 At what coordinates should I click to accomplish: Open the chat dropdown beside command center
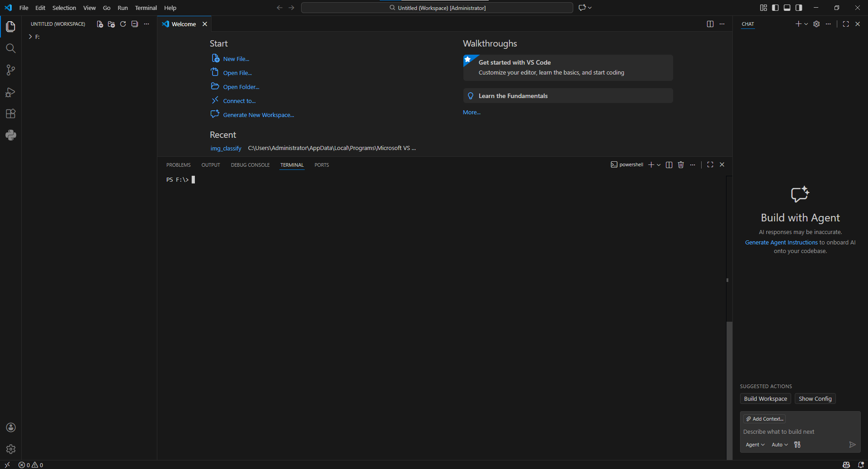(x=590, y=8)
